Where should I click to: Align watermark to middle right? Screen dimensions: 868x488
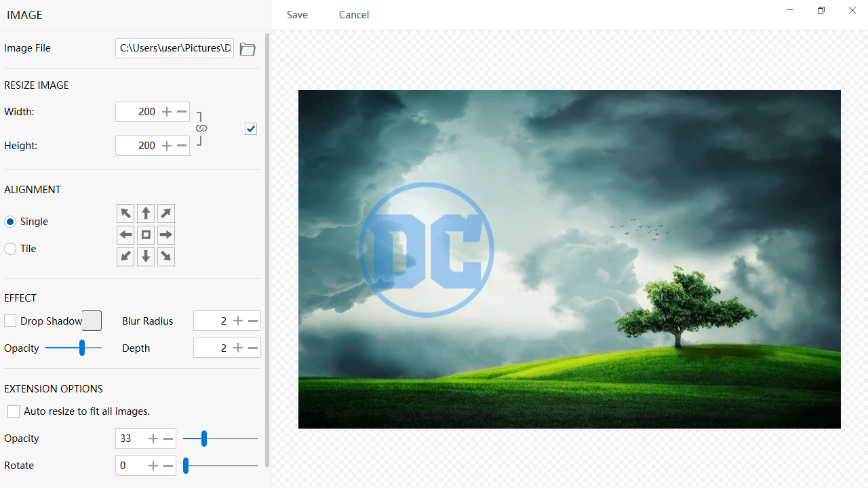[166, 235]
